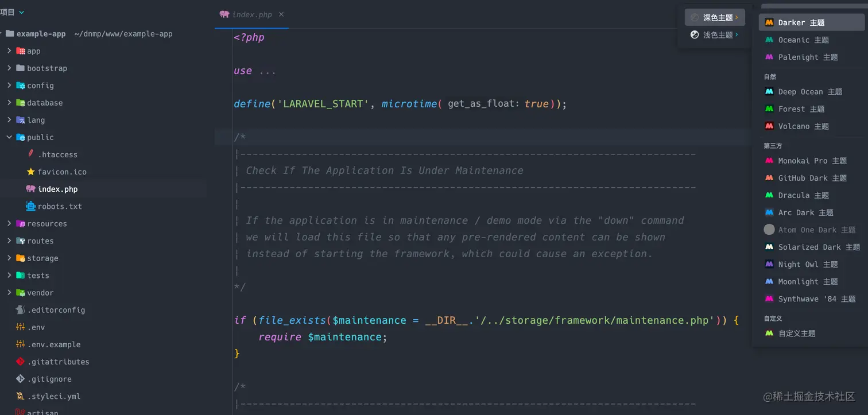Expand the storage folder chevron
This screenshot has height=415, width=868.
pyautogui.click(x=9, y=258)
